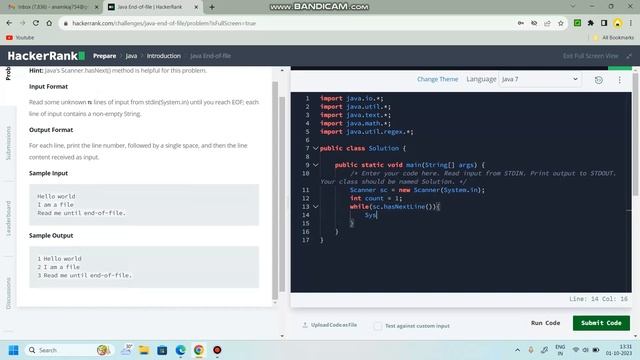Click the crossed-eye icon in address bar

point(534,23)
